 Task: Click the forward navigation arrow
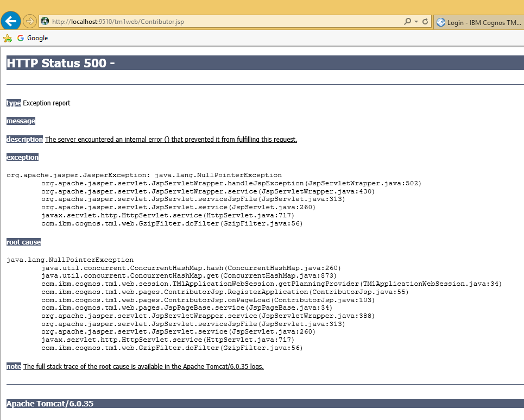pos(30,21)
